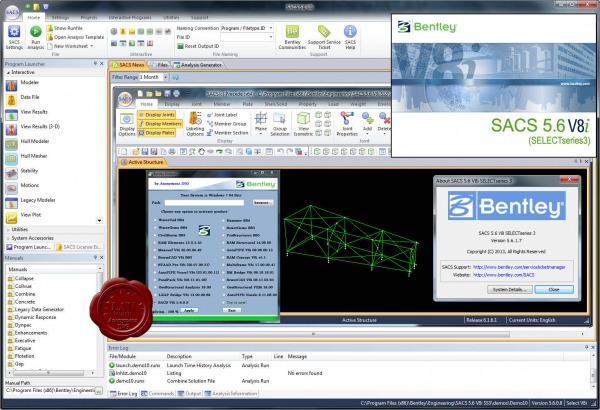Select the SACS radio option in activator
Screen dimensions: 600x410
[155, 302]
